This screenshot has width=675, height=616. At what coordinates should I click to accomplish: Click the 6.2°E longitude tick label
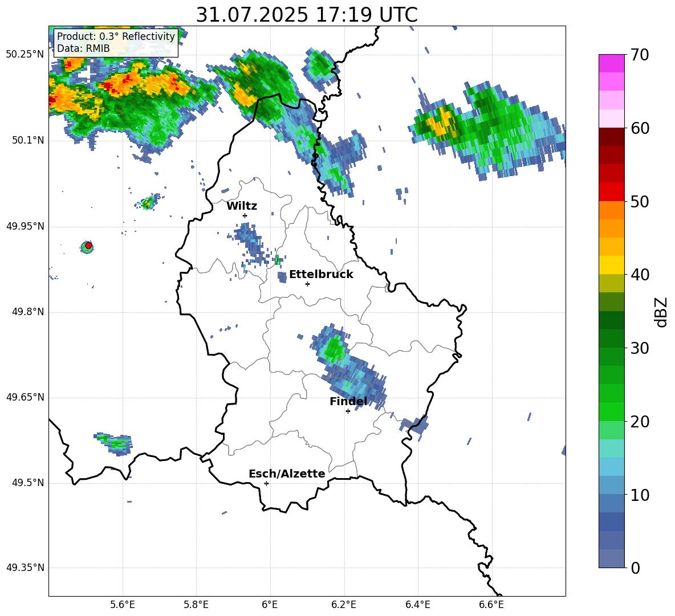344,605
